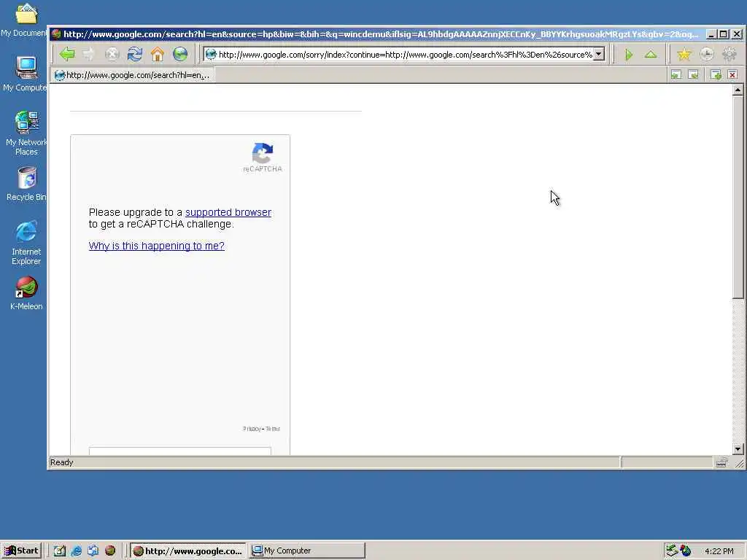Click the vertical scrollbar thumb
The height and width of the screenshot is (560, 747).
(x=738, y=197)
